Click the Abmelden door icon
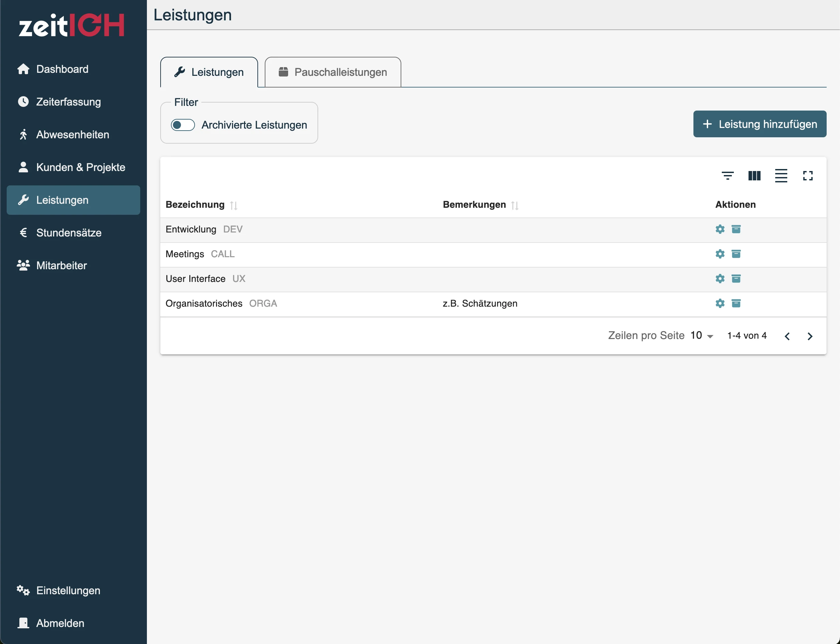This screenshot has height=644, width=840. pos(23,623)
